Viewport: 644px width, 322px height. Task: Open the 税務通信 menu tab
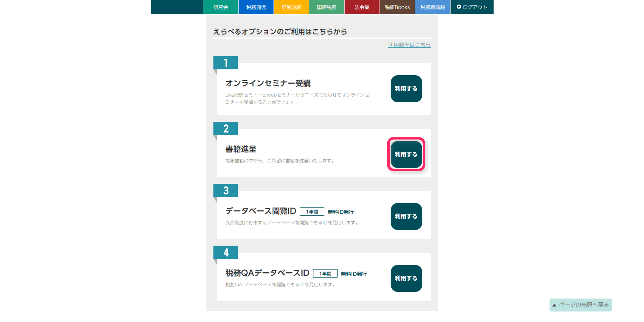[x=256, y=7]
